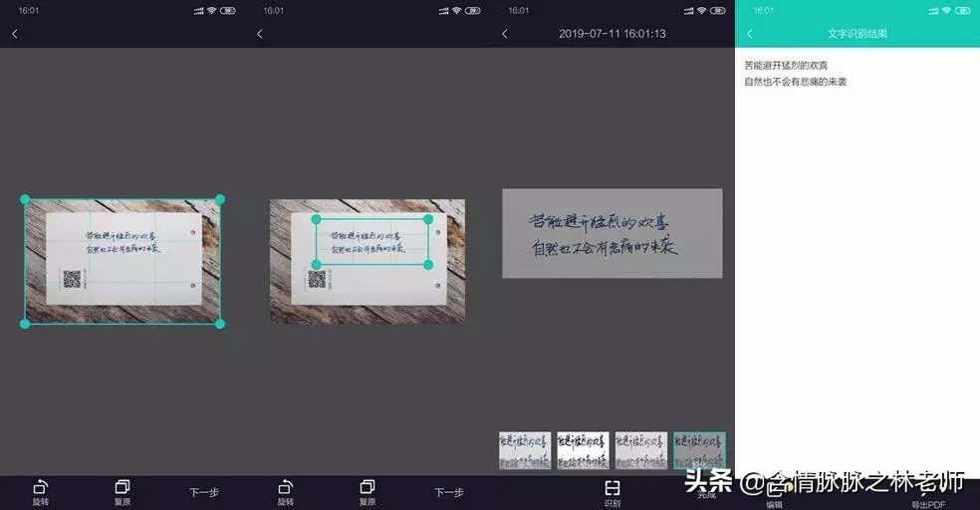This screenshot has height=510, width=980.
Task: Tap the 导出PDF export label
Action: [928, 504]
